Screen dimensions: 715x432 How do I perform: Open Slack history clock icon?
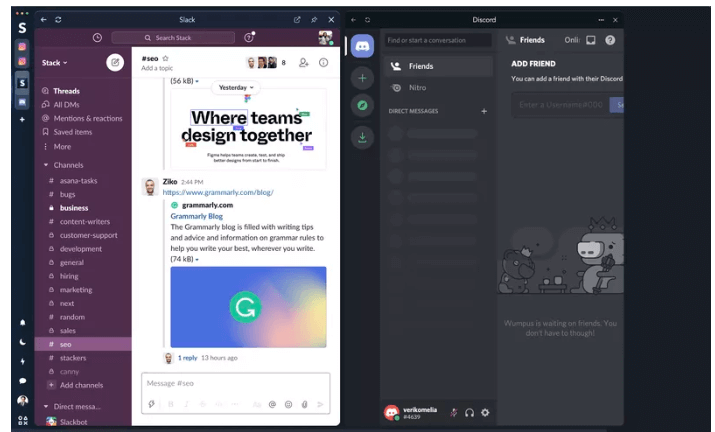97,38
